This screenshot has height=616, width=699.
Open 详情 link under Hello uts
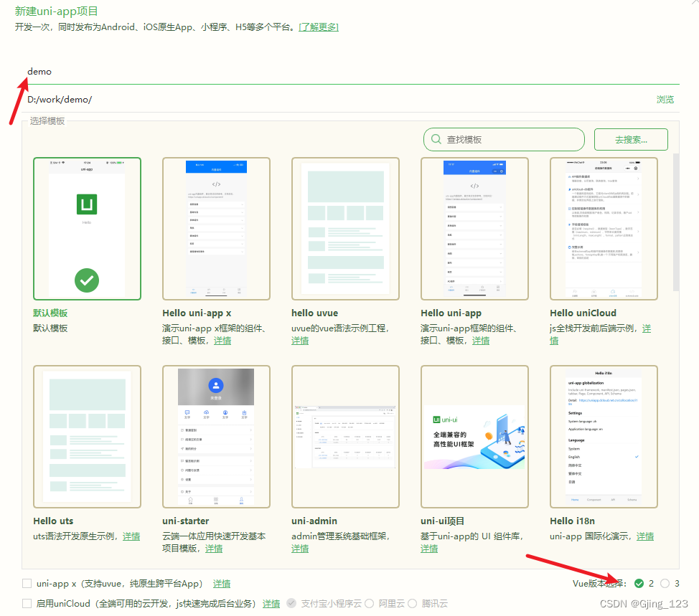pyautogui.click(x=131, y=536)
